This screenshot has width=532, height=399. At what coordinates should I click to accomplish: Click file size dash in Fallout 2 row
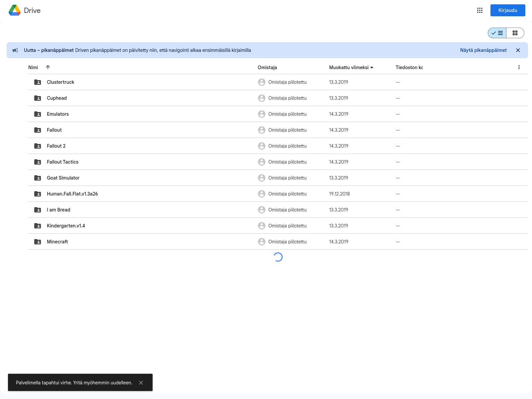[398, 146]
